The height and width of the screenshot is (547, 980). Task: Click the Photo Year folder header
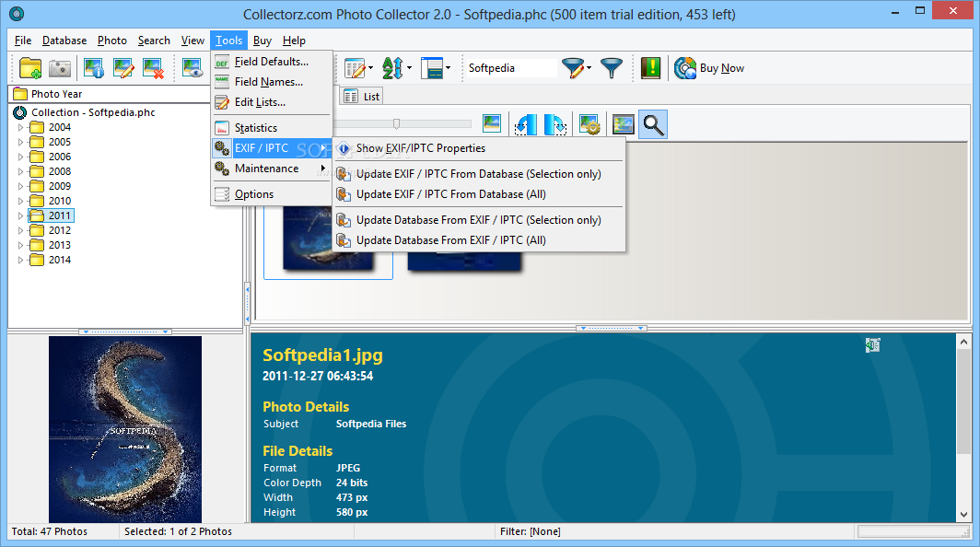[x=110, y=94]
